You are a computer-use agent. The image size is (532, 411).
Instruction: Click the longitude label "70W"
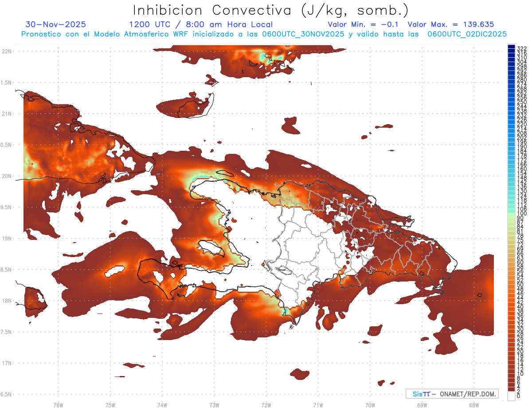pyautogui.click(x=370, y=405)
